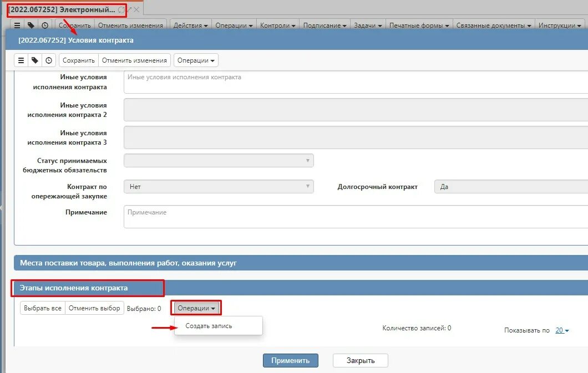Image resolution: width=588 pixels, height=373 pixels.
Task: Click the Выбрать все button
Action: 43,308
